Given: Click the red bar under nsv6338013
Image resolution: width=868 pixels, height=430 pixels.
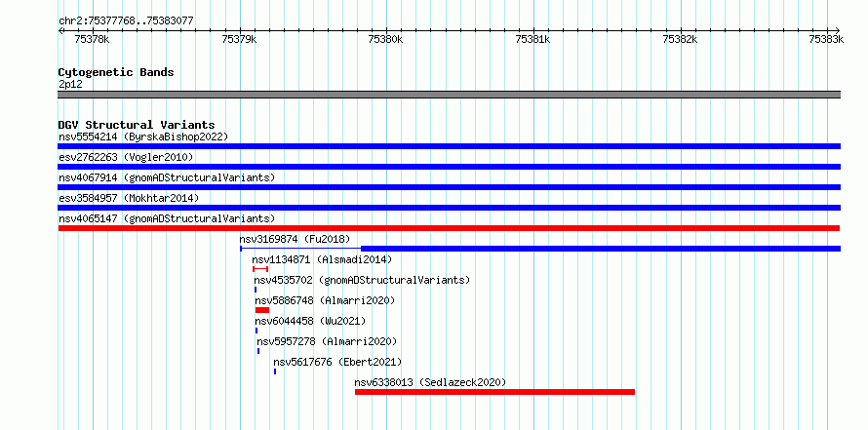Looking at the screenshot, I should [x=494, y=392].
